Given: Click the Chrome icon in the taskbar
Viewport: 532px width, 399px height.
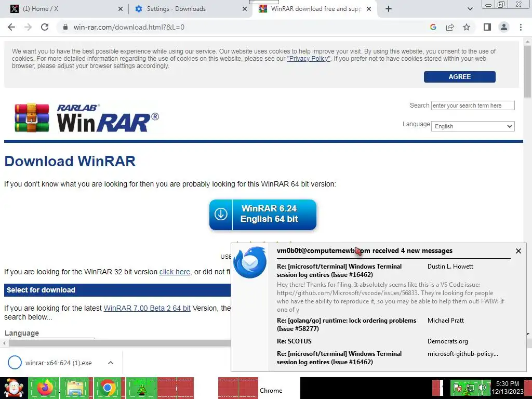Looking at the screenshot, I should (x=108, y=388).
